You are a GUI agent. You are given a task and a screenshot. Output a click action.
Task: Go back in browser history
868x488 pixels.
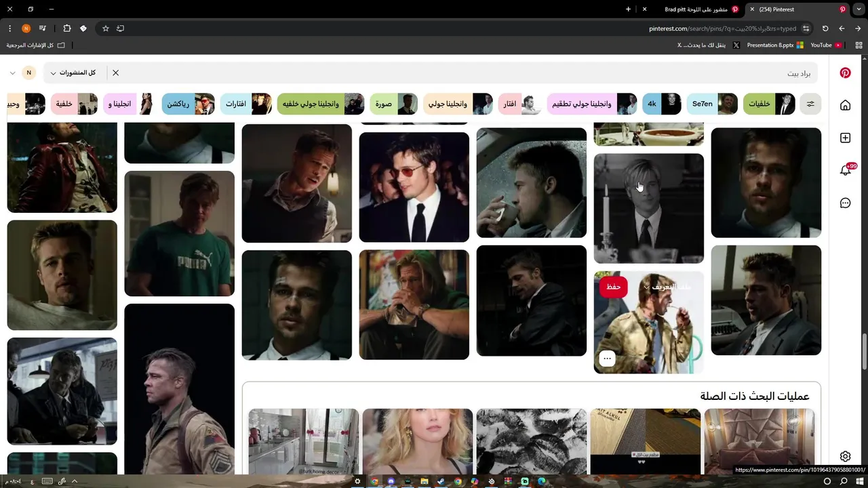(858, 28)
